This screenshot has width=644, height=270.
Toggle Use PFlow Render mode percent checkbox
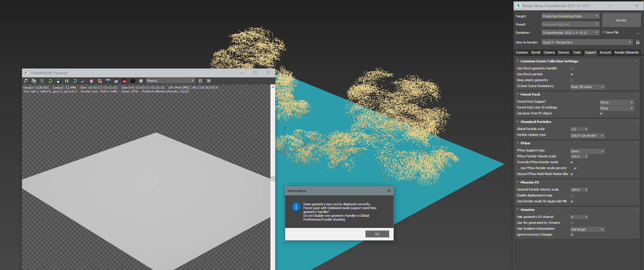pos(575,168)
